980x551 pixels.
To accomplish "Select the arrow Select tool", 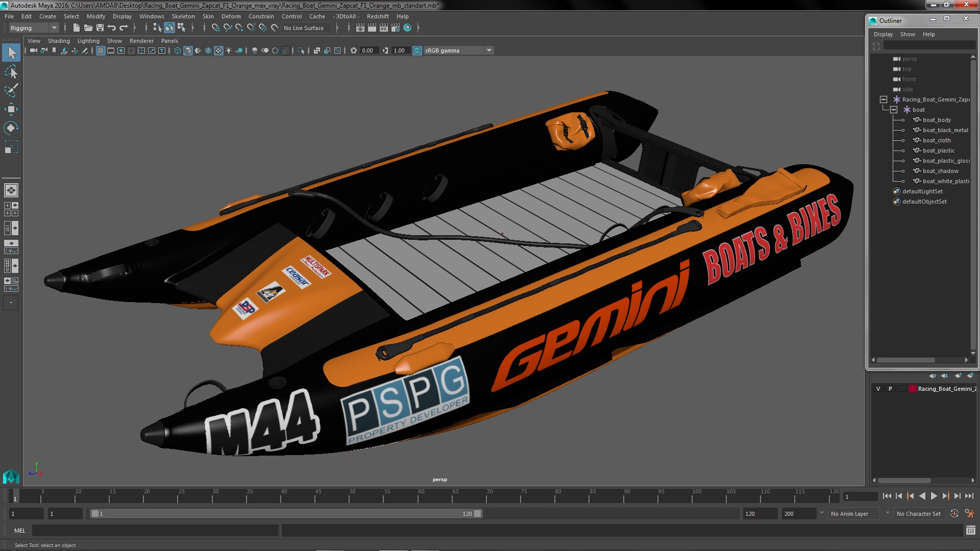I will [11, 53].
